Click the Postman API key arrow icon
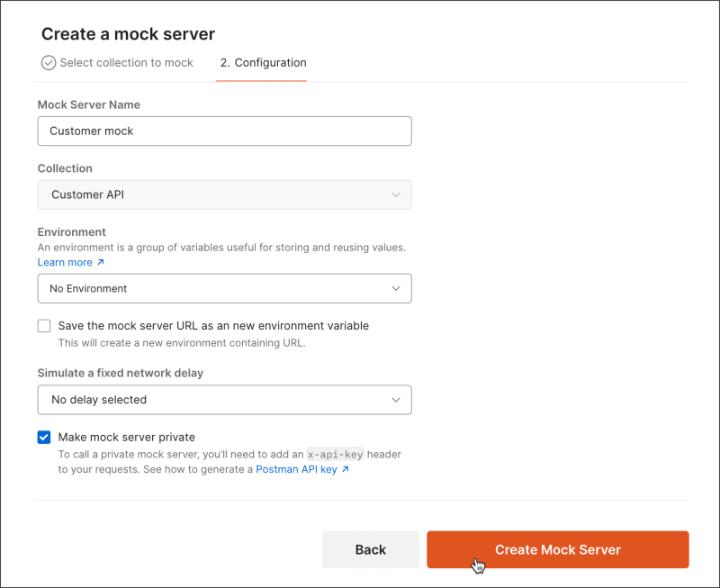The width and height of the screenshot is (720, 588). point(345,469)
